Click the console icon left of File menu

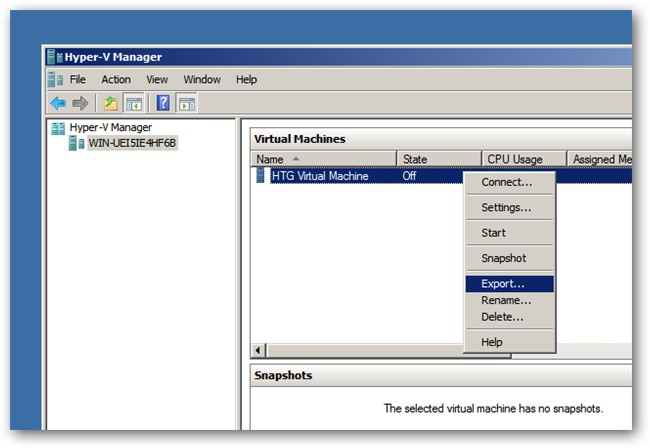55,79
